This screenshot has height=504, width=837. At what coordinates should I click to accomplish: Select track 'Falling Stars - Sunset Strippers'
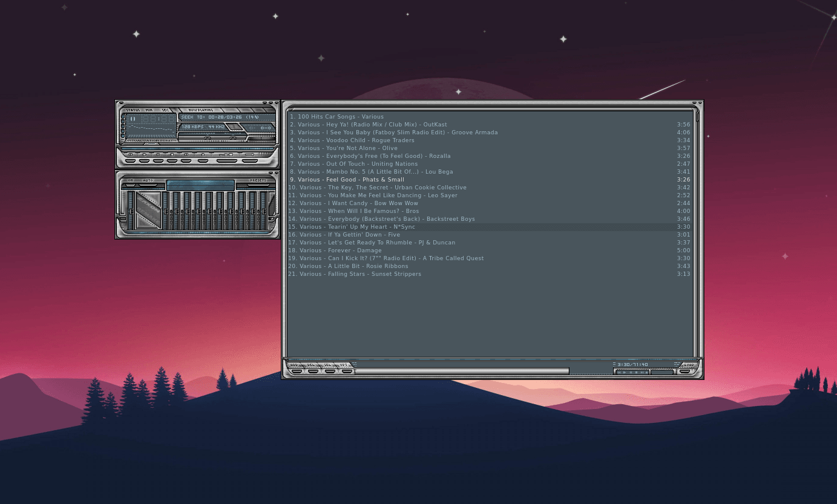pyautogui.click(x=490, y=274)
